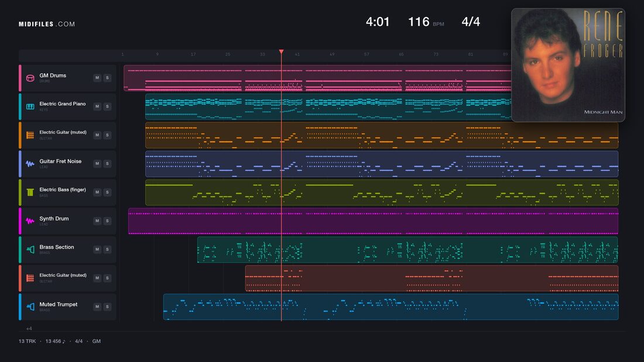This screenshot has width=644, height=362.
Task: Mute the Electric Grand Piano track
Action: coord(97,106)
